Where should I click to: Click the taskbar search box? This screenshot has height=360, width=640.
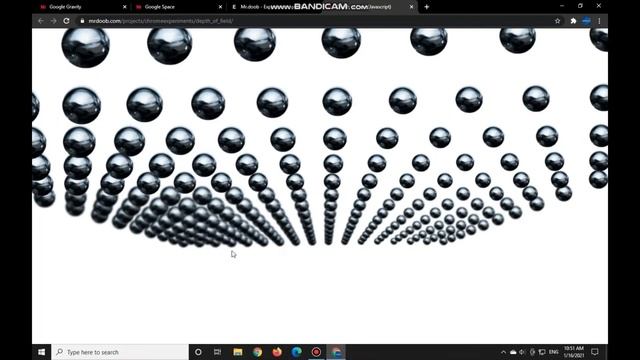(x=120, y=352)
